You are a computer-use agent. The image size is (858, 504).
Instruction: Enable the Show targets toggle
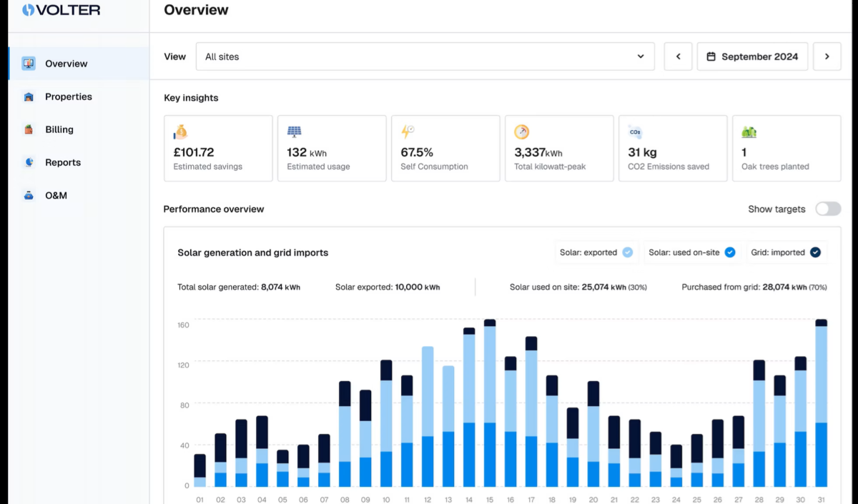click(828, 209)
